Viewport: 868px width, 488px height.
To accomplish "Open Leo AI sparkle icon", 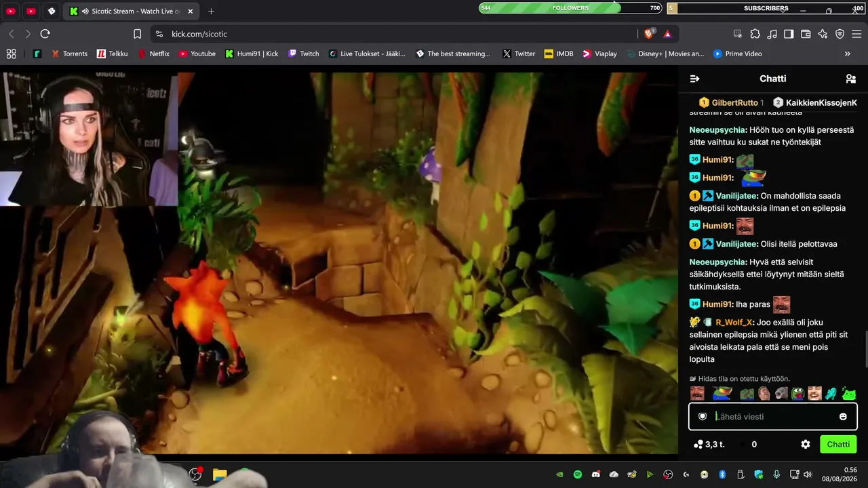I will (823, 34).
